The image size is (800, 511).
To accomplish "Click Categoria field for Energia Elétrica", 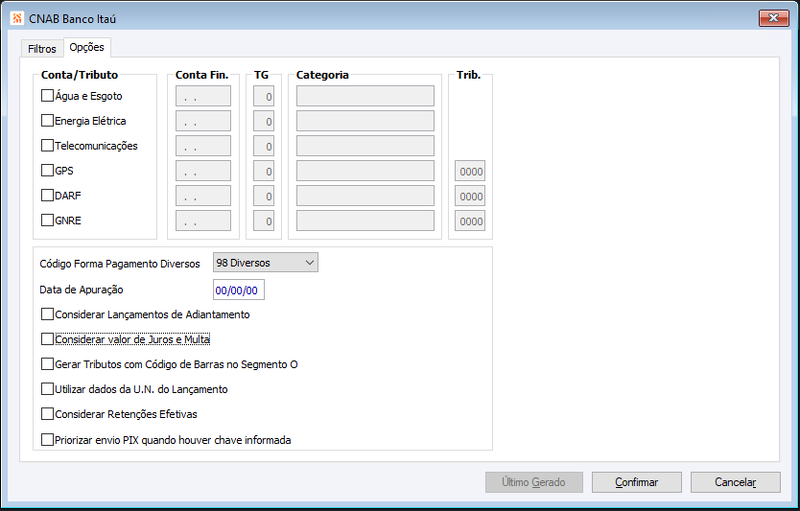I will pyautogui.click(x=365, y=121).
